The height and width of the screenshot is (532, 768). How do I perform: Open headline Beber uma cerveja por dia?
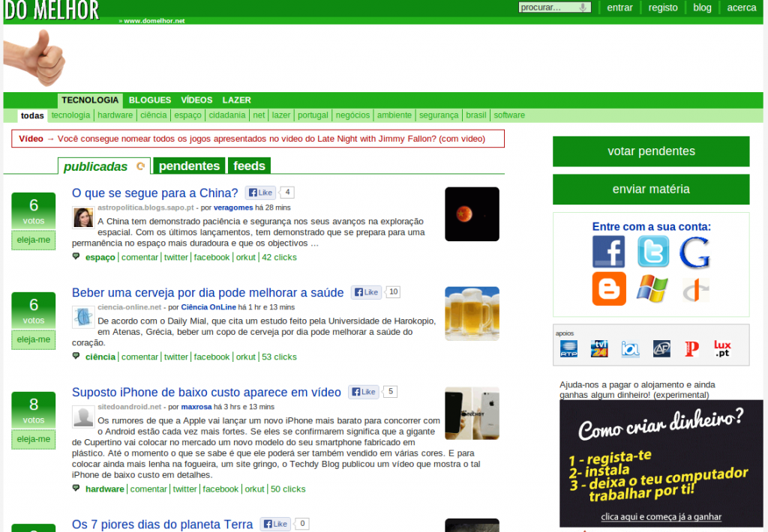pyautogui.click(x=208, y=293)
